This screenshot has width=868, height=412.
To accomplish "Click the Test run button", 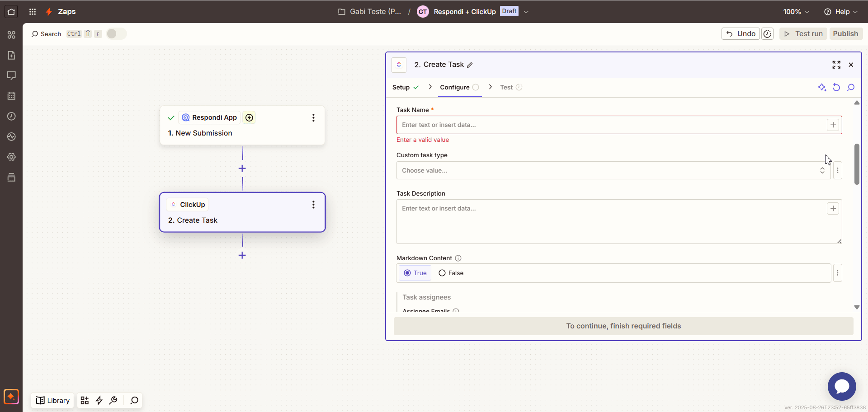I will (803, 34).
